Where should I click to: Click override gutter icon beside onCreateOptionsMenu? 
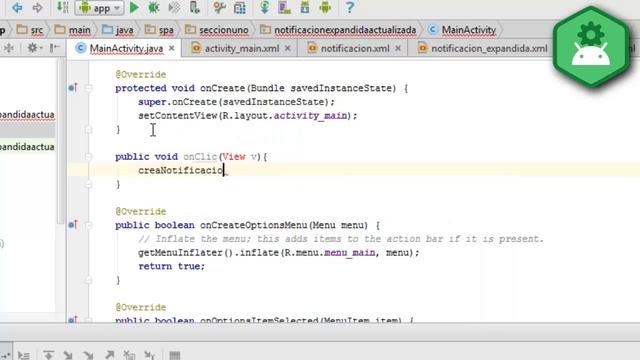[73, 224]
